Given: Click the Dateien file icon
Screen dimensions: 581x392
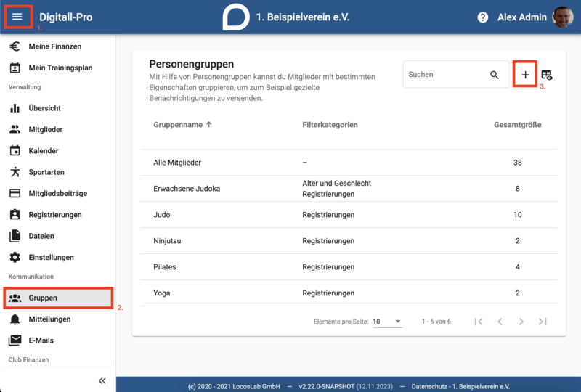Looking at the screenshot, I should click(x=15, y=236).
